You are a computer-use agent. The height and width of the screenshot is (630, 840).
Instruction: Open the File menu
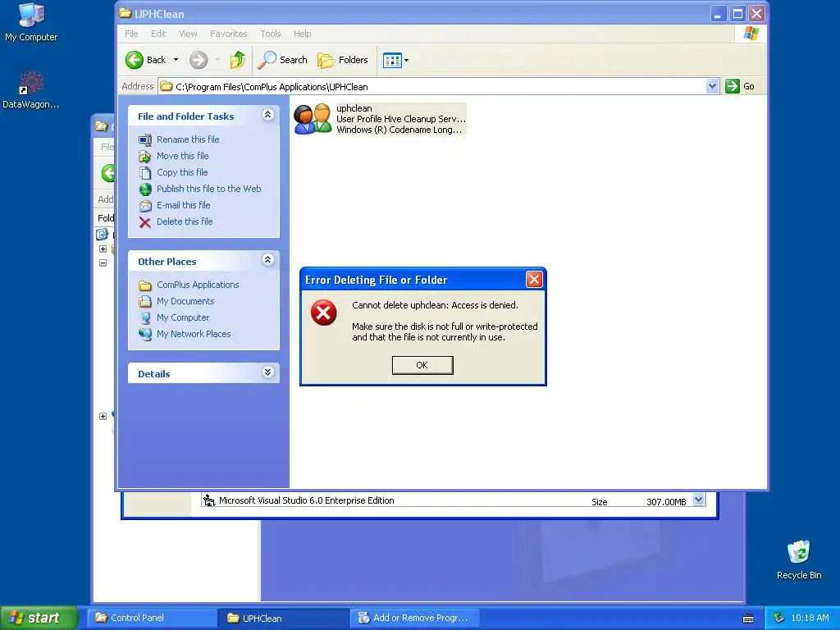pyautogui.click(x=131, y=34)
